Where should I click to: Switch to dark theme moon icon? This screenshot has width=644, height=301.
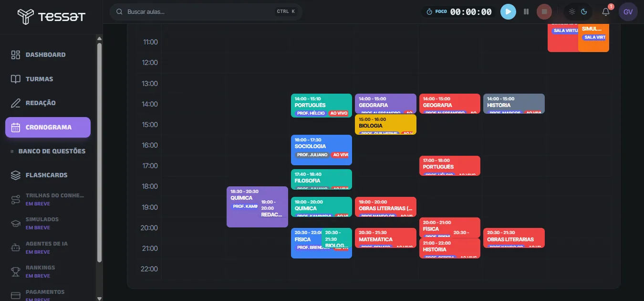coord(584,11)
